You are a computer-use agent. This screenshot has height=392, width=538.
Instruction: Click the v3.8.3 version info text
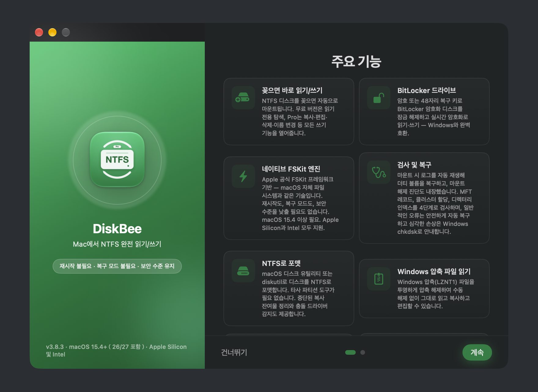coord(116,350)
